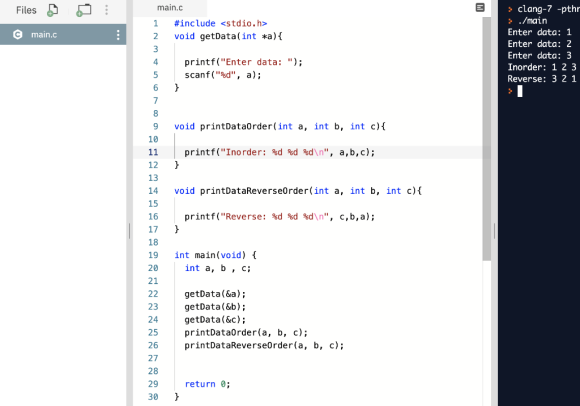Place cursor on the Inorder printf line
Viewport: 580px width, 406px height.
(x=279, y=152)
